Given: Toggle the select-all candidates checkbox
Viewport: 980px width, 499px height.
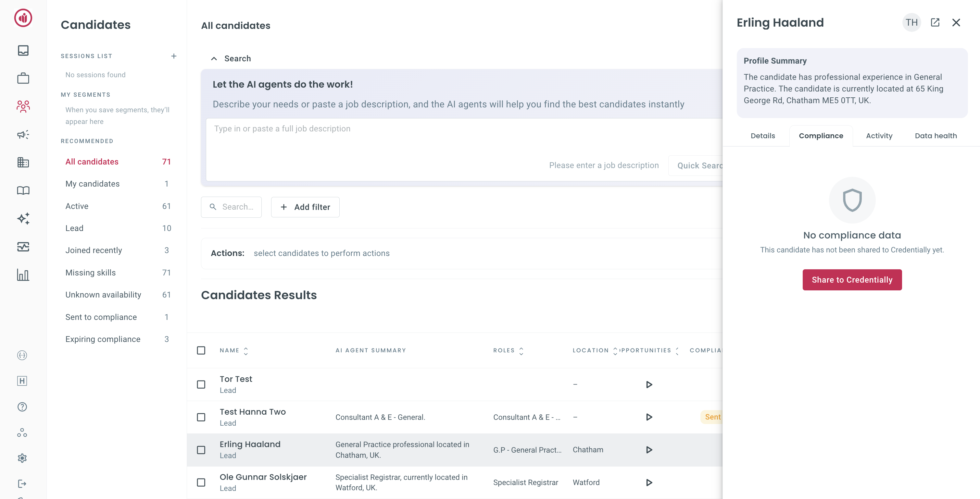Looking at the screenshot, I should coord(201,350).
